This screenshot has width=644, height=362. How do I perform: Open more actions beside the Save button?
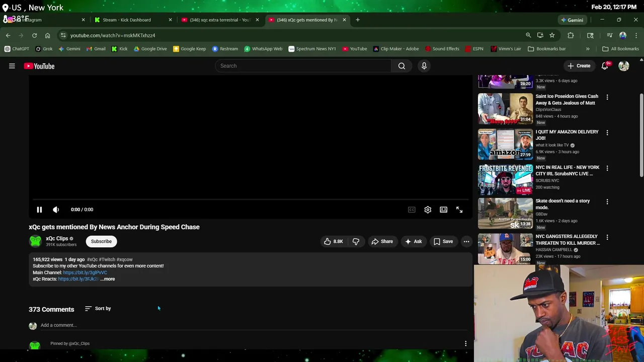click(466, 241)
